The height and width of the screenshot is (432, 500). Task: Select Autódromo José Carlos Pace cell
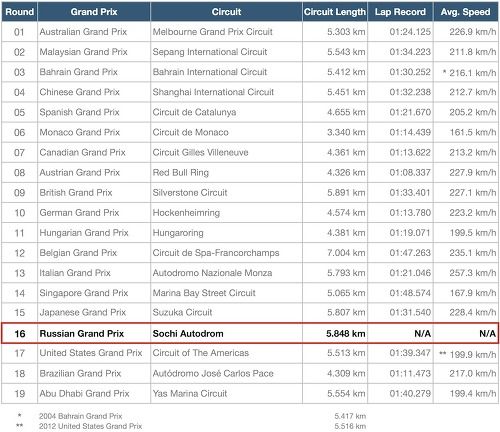[226, 373]
